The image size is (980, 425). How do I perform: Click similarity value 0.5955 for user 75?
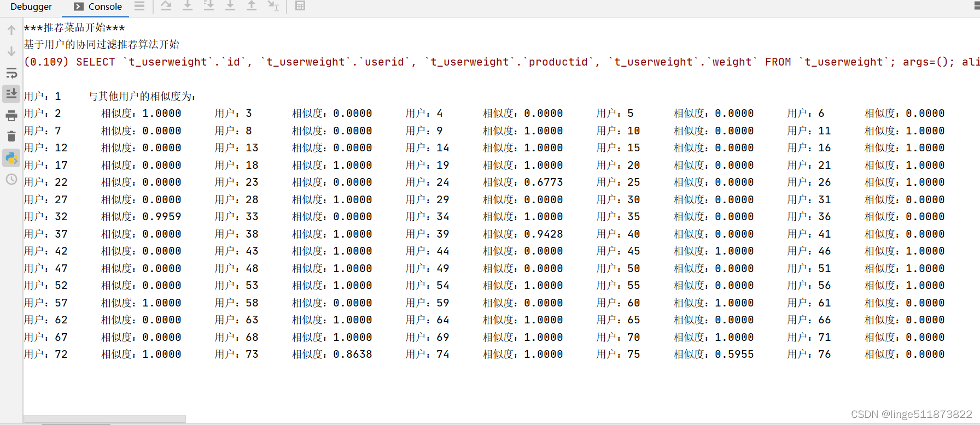(x=734, y=354)
